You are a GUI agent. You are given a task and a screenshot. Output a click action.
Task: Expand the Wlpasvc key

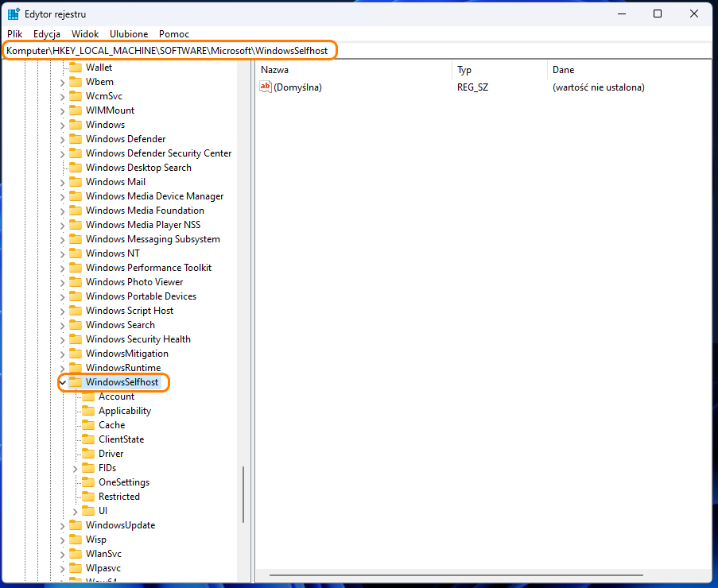62,568
